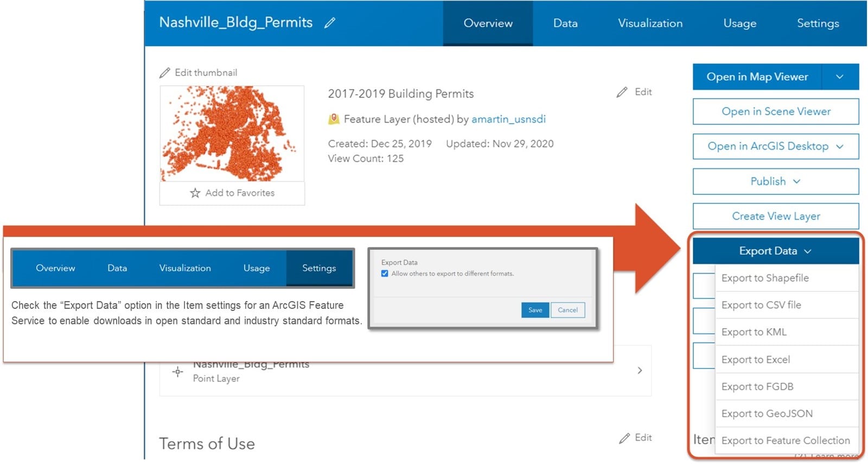Click the Save button in Export Data settings
This screenshot has height=464, width=868.
click(x=535, y=310)
